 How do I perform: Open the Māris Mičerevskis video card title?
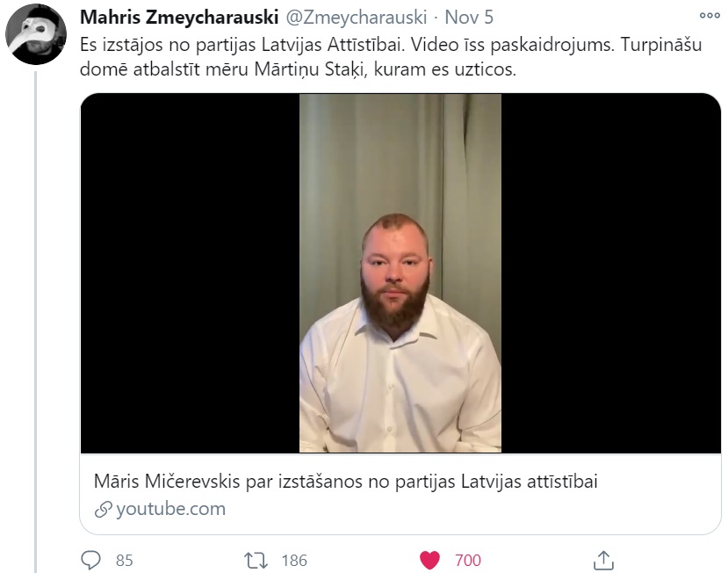pos(345,482)
